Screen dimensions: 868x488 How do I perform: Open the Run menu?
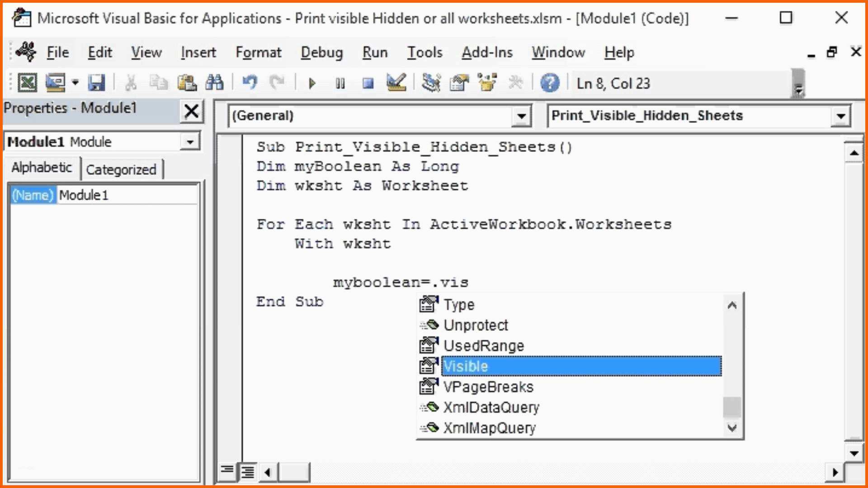point(375,52)
